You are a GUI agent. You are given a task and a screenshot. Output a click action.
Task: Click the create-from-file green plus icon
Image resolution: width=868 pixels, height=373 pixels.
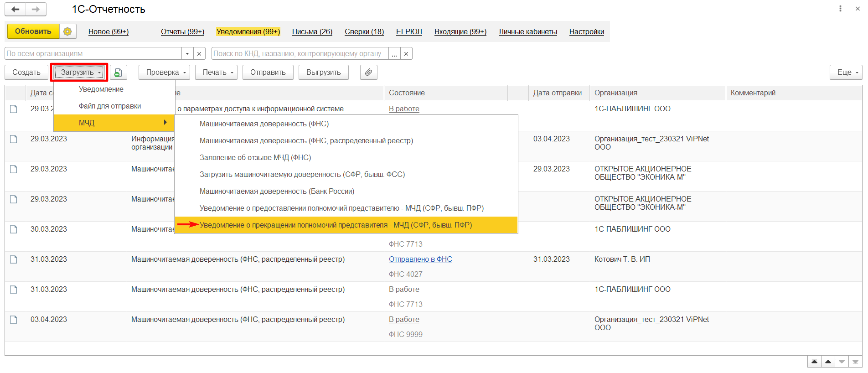(x=118, y=73)
